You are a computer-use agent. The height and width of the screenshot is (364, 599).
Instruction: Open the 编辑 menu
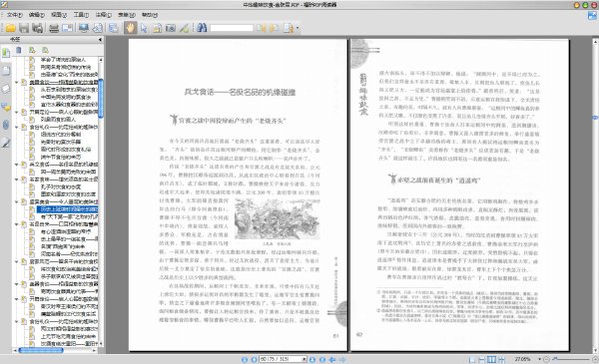click(36, 15)
